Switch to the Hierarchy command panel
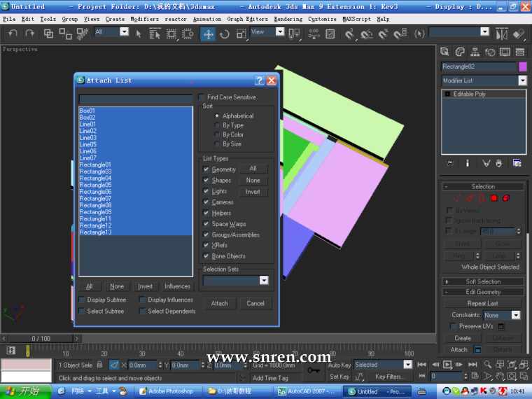The width and height of the screenshot is (532, 399). click(475, 52)
